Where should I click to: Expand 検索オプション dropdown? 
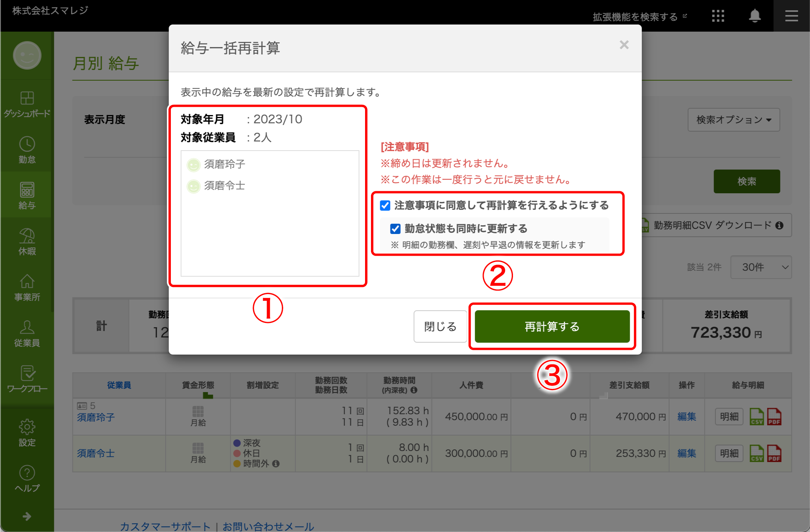pyautogui.click(x=734, y=120)
